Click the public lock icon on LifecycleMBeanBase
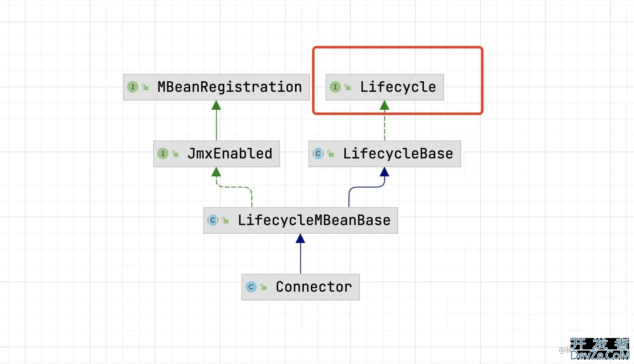634x364 pixels. pos(225,220)
